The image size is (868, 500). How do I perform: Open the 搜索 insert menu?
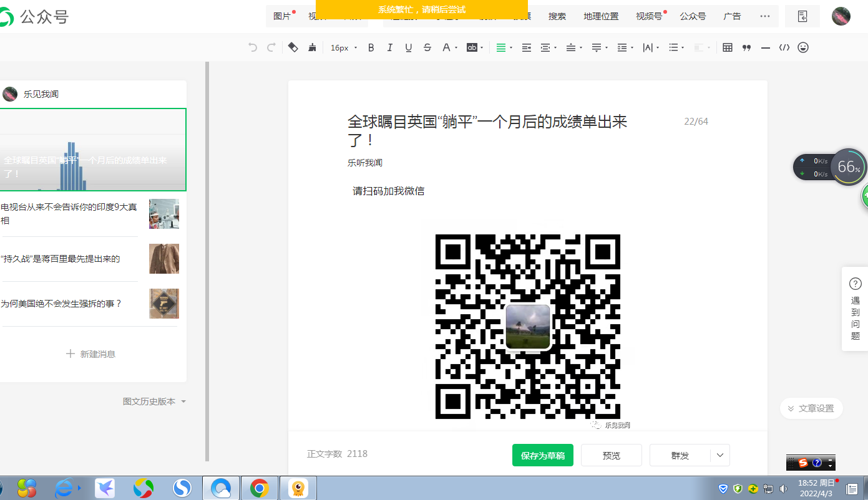click(x=557, y=16)
